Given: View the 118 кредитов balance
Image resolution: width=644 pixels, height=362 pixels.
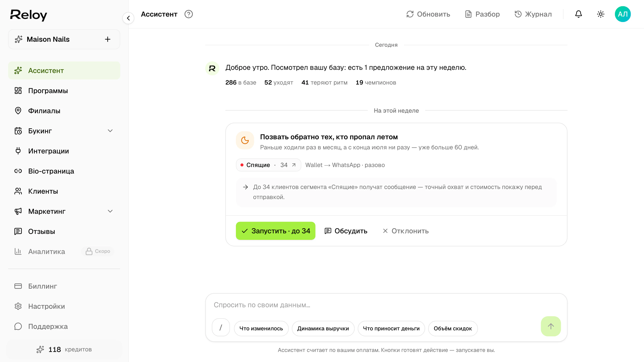Looking at the screenshot, I should 64,349.
